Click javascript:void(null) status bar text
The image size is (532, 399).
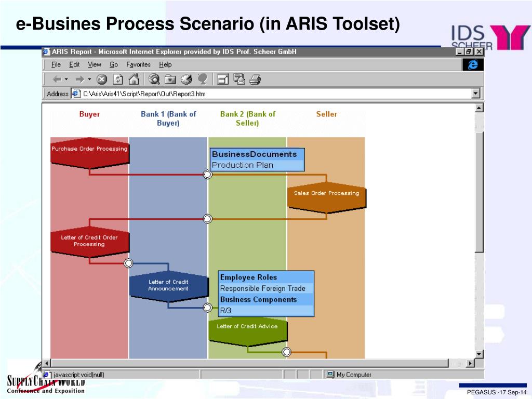point(79,375)
